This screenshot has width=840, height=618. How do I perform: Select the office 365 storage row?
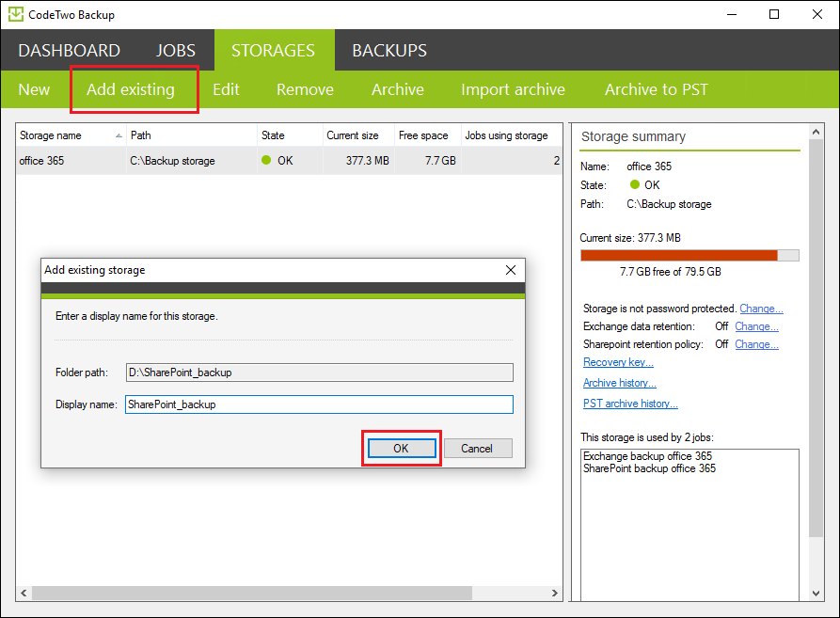point(289,161)
